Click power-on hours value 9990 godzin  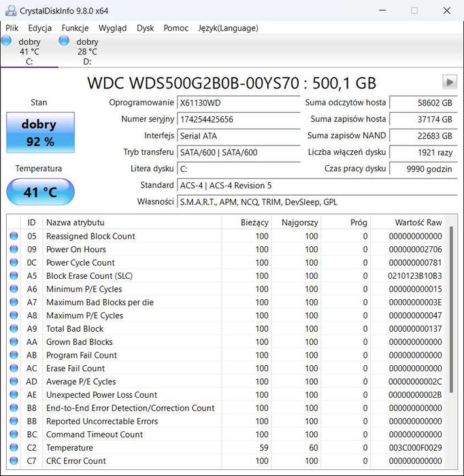423,169
